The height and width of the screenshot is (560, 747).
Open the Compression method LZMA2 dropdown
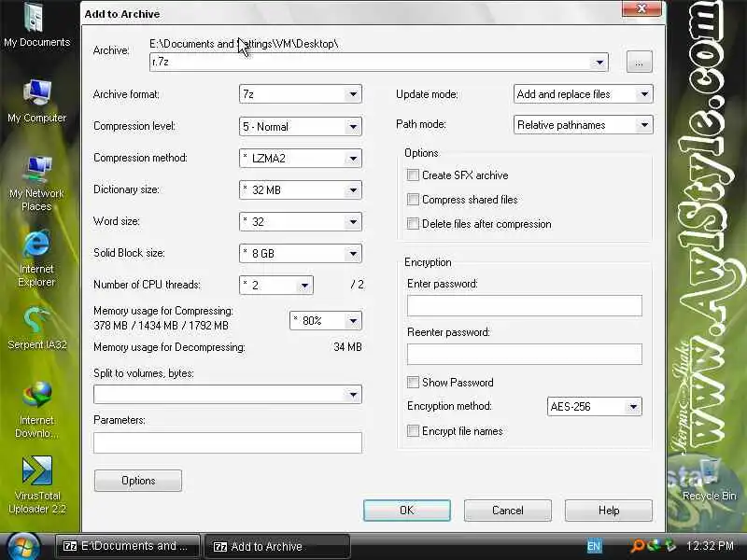301,158
